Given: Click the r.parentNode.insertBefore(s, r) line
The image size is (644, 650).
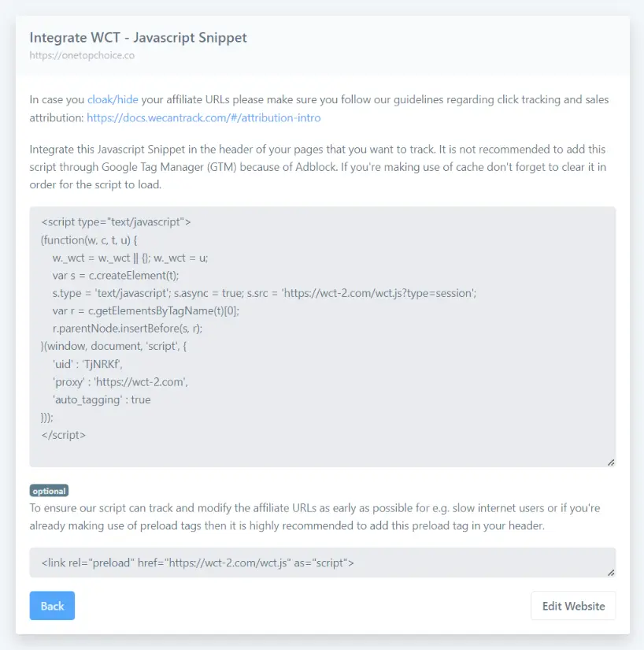Looking at the screenshot, I should coord(126,329).
